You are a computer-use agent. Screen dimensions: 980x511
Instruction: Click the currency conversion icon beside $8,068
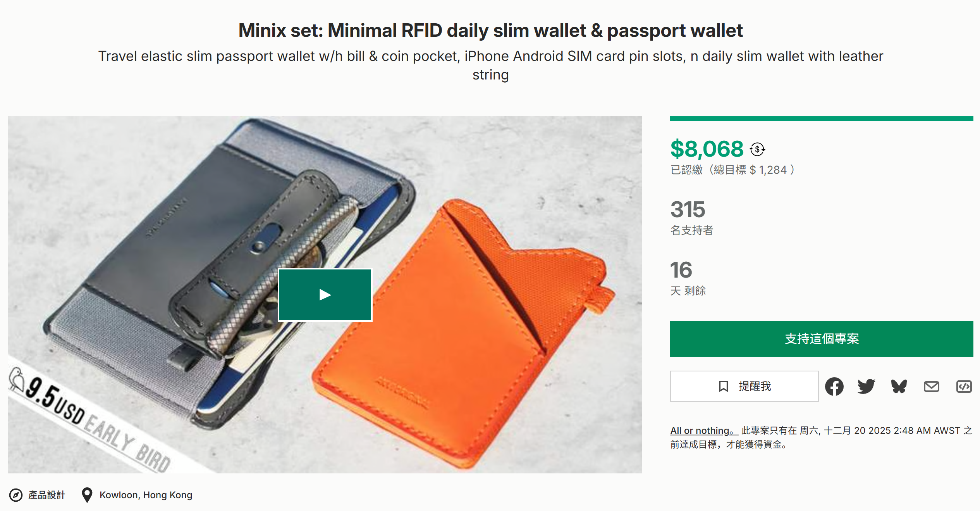click(x=757, y=149)
